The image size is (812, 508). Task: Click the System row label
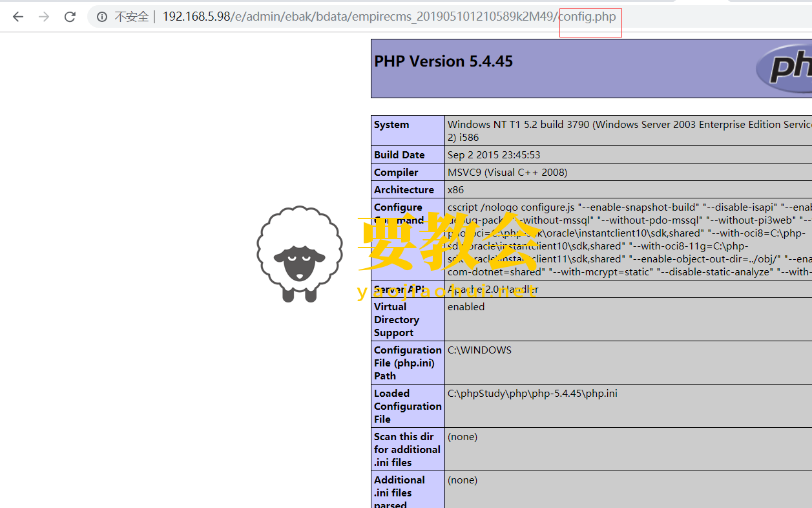(x=391, y=125)
